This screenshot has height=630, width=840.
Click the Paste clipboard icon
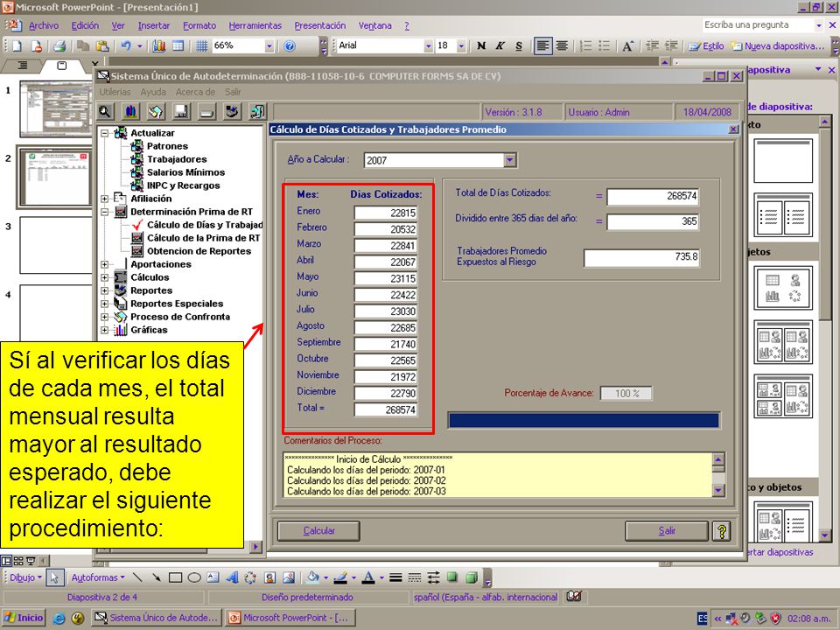[102, 46]
